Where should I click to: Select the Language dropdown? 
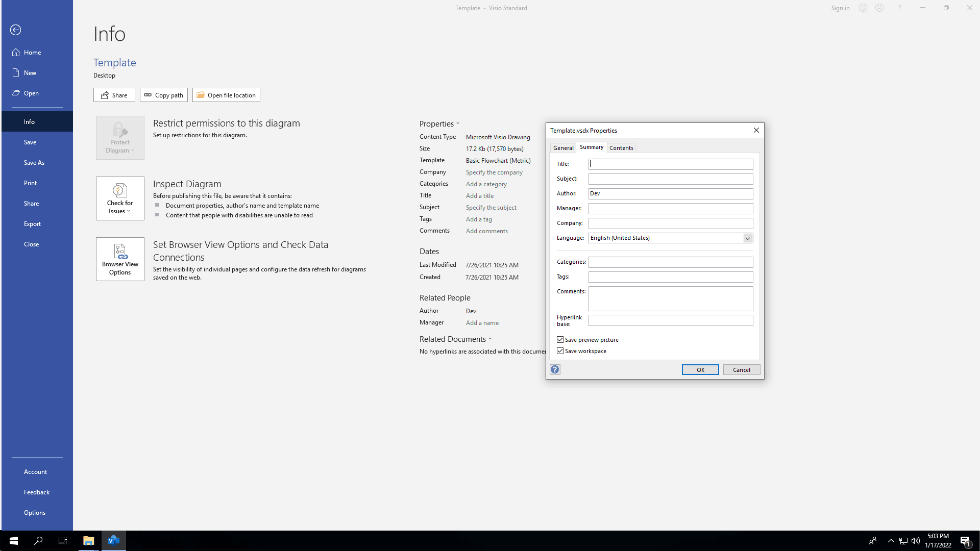747,237
